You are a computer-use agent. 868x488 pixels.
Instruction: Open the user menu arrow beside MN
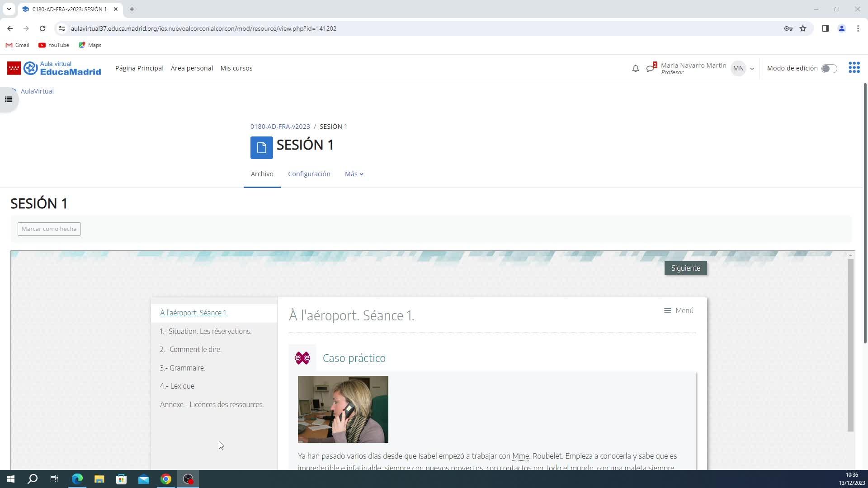click(752, 69)
